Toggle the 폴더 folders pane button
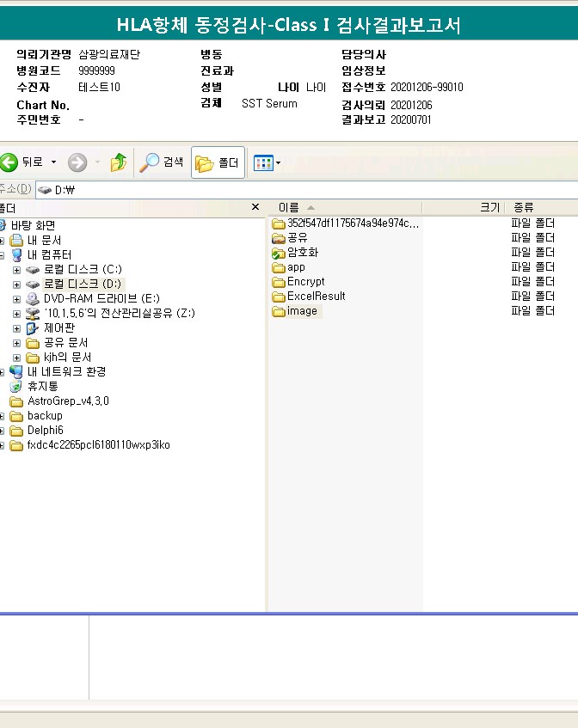This screenshot has width=578, height=728. (218, 162)
